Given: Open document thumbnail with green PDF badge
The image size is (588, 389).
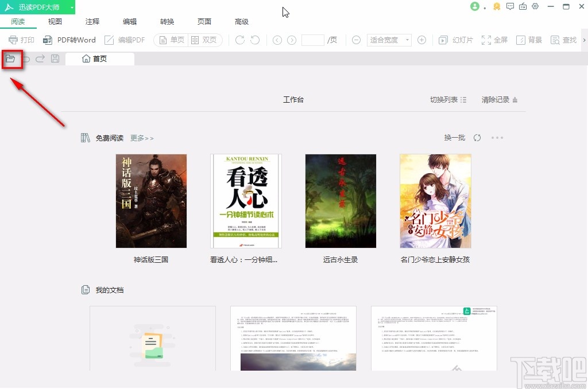Looking at the screenshot, I should point(434,339).
